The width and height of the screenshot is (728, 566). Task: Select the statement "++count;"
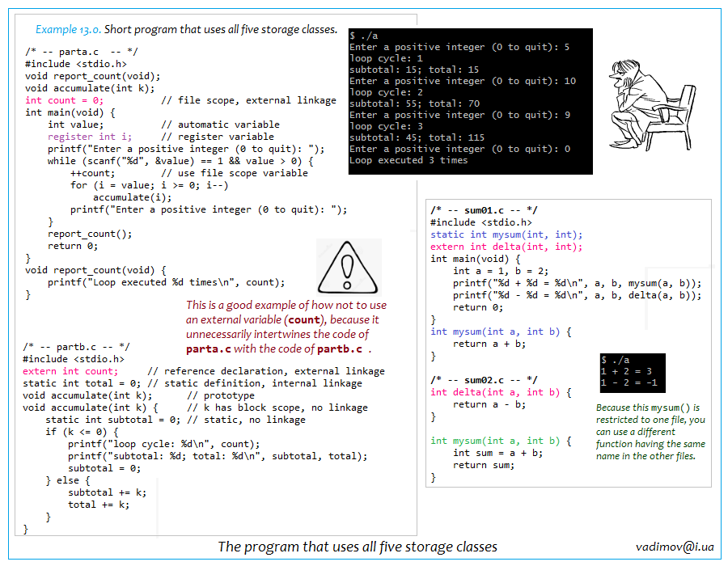[x=92, y=173]
